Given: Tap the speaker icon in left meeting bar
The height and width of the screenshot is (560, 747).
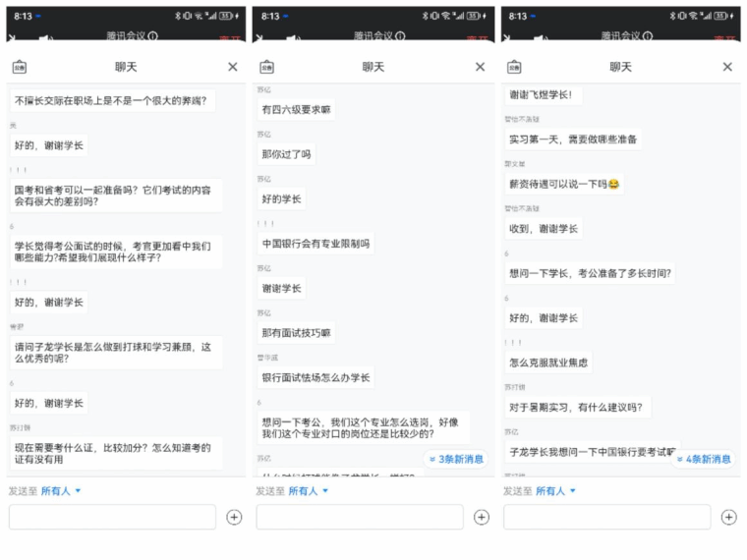Looking at the screenshot, I should [x=45, y=38].
